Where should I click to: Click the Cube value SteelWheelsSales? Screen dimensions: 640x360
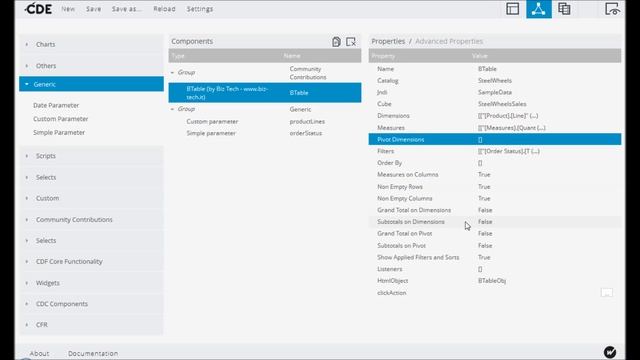[x=502, y=104]
